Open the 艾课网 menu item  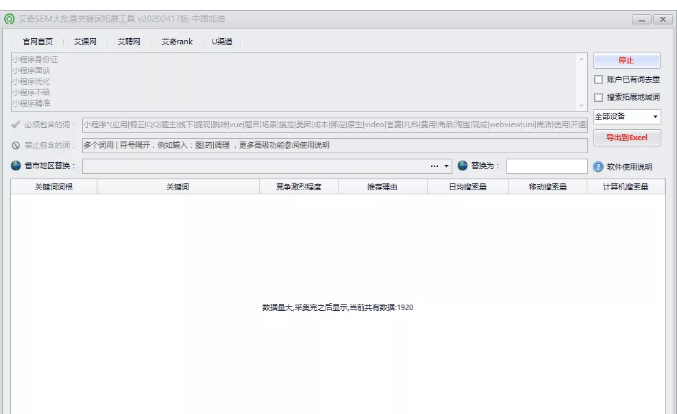[x=85, y=41]
